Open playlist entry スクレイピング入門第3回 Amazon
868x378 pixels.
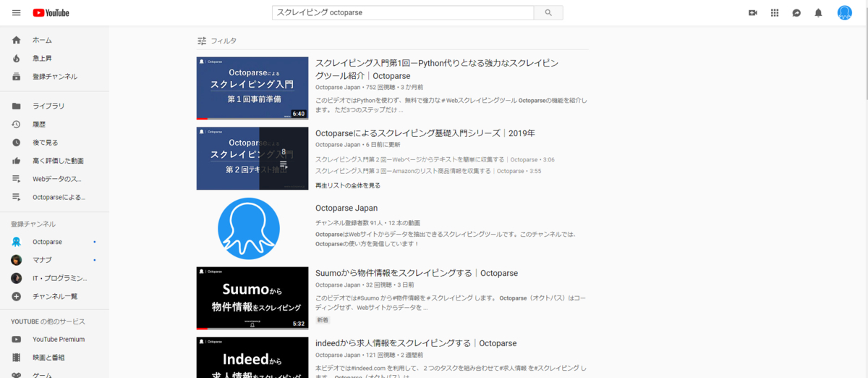pyautogui.click(x=429, y=171)
